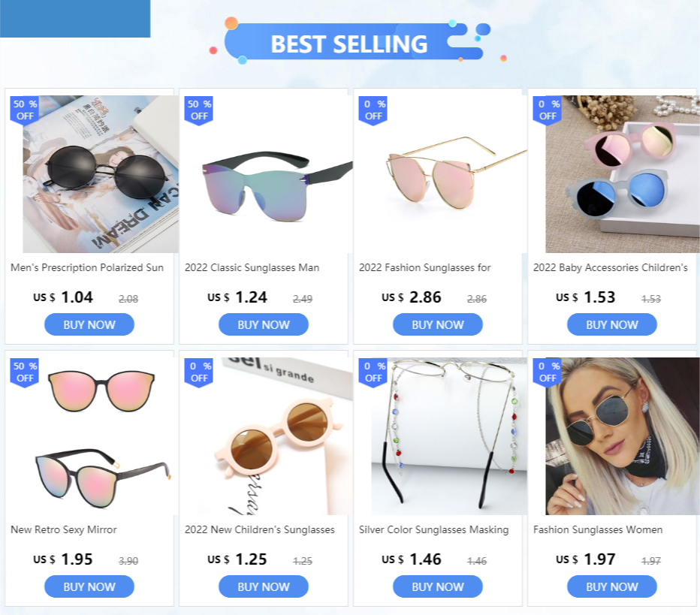Click the 0% OFF badge on Baby Accessories sunglasses
The width and height of the screenshot is (700, 615).
(548, 110)
